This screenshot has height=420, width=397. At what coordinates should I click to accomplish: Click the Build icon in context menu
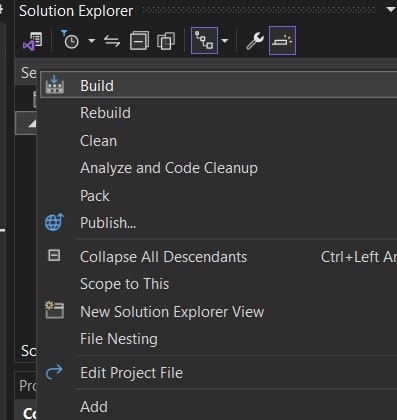click(55, 85)
